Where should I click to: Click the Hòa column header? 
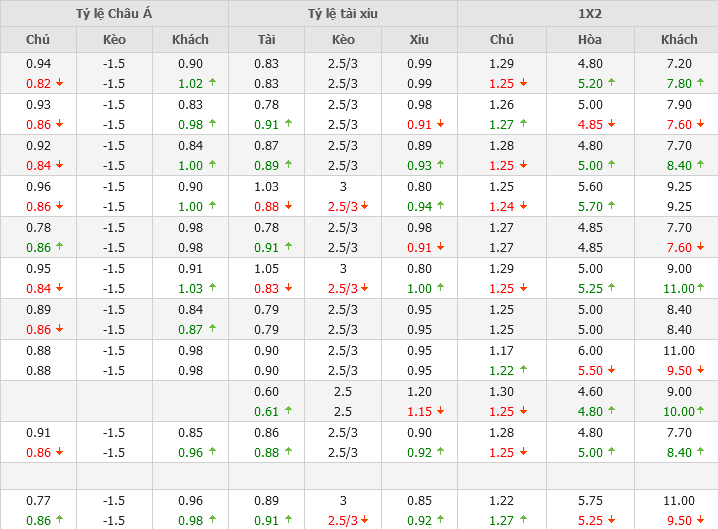[x=590, y=40]
